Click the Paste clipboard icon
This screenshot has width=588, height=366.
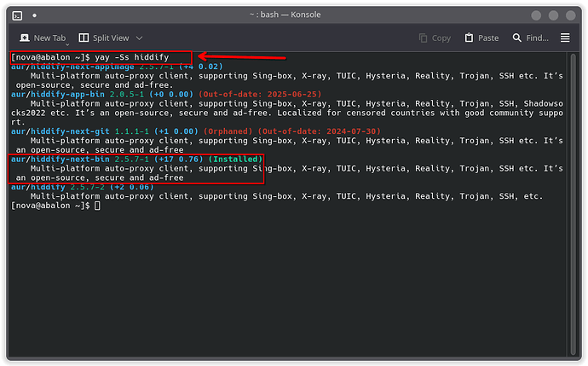coord(469,38)
